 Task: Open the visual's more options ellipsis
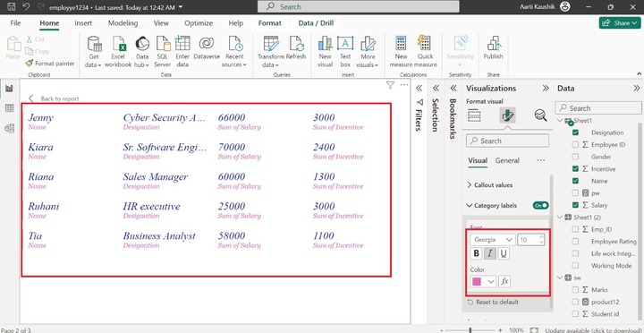coord(404,85)
